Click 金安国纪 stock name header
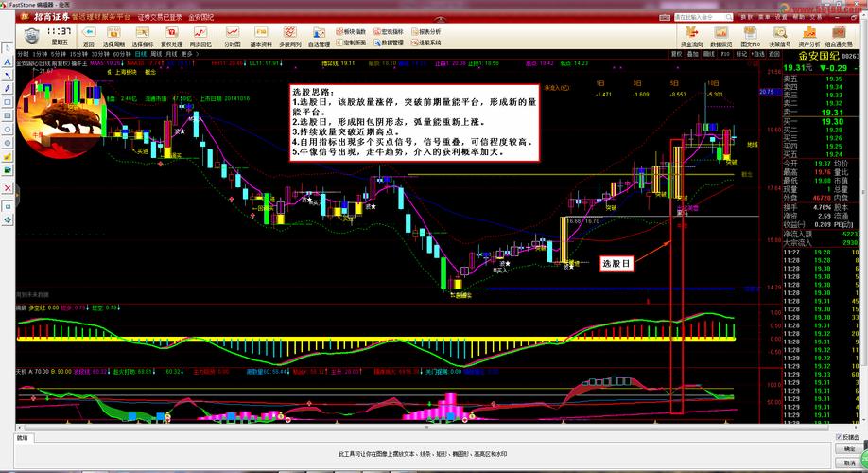Viewport: 868px width, 473px height. pyautogui.click(x=818, y=56)
